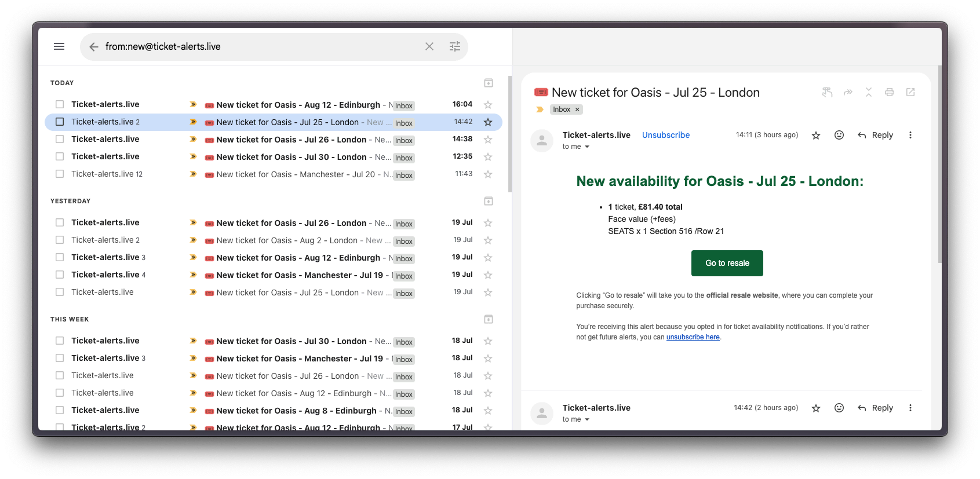The height and width of the screenshot is (479, 980).
Task: Tick checkbox for the 14:42 Jul 25 London email
Action: 60,122
